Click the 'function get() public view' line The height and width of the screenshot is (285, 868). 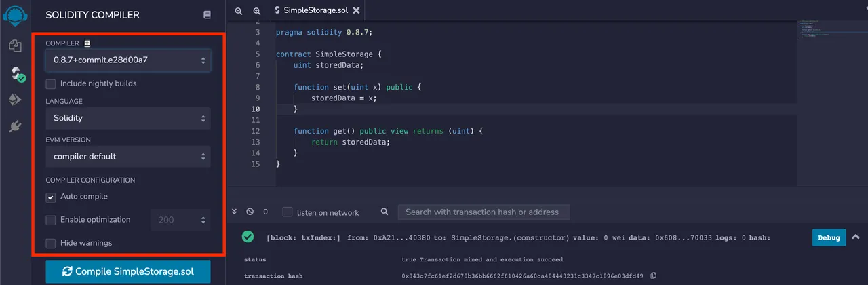[x=388, y=131]
